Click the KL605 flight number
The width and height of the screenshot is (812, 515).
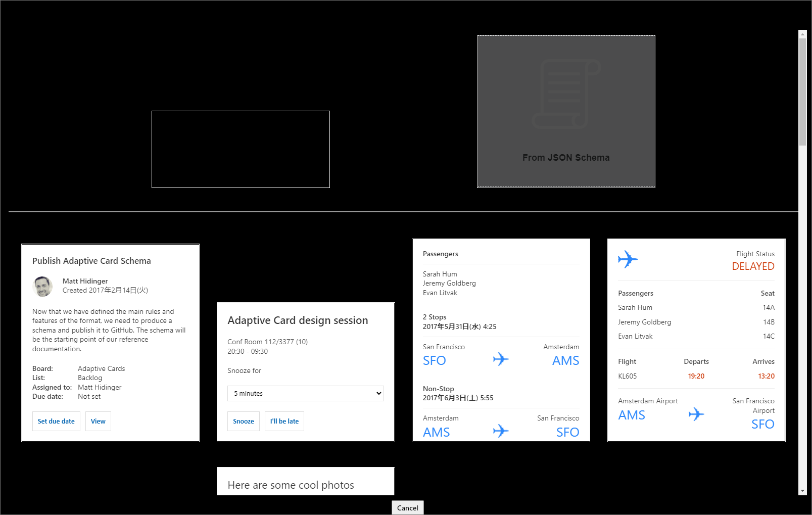(x=627, y=376)
